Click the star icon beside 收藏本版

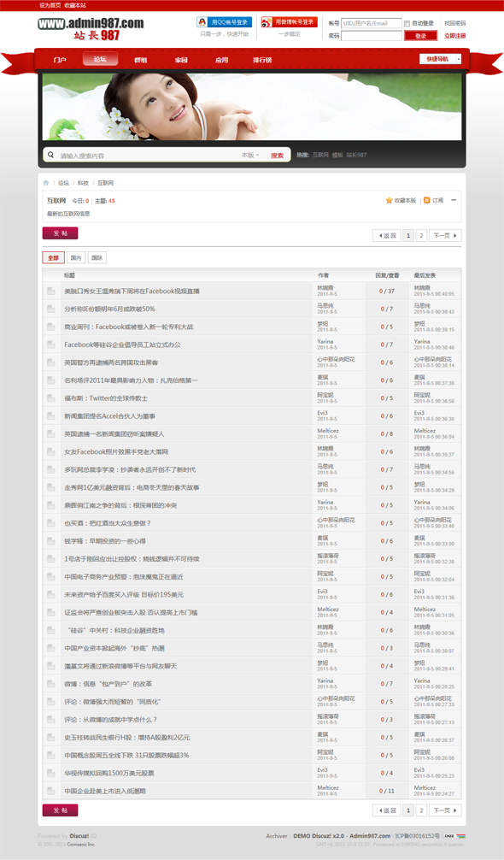tap(389, 200)
